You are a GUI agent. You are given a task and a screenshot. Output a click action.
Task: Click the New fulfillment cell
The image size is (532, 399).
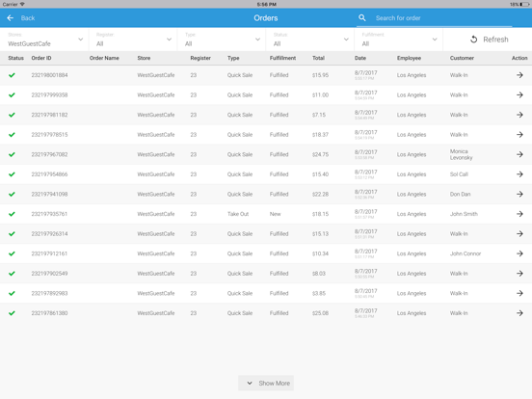coord(276,214)
